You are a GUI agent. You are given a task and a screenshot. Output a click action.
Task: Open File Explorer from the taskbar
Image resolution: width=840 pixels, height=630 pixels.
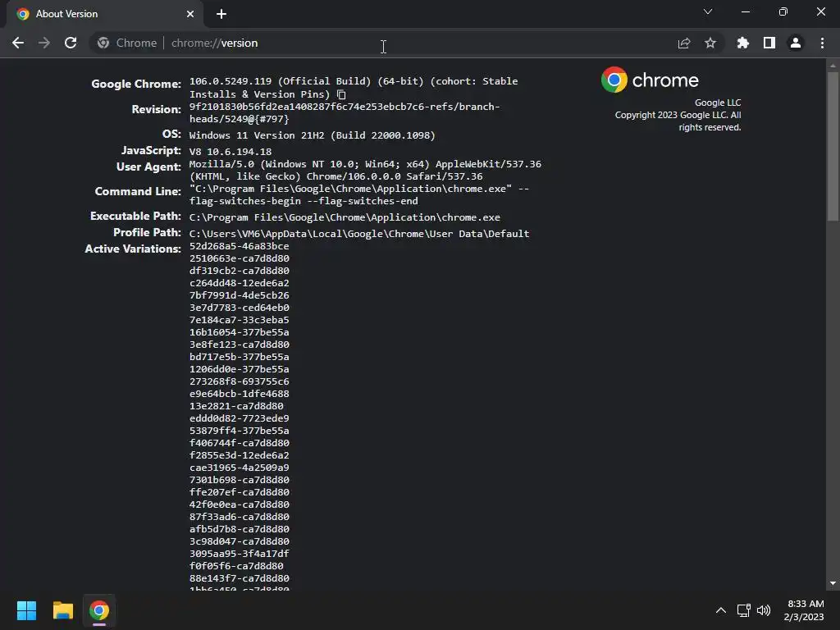coord(62,610)
